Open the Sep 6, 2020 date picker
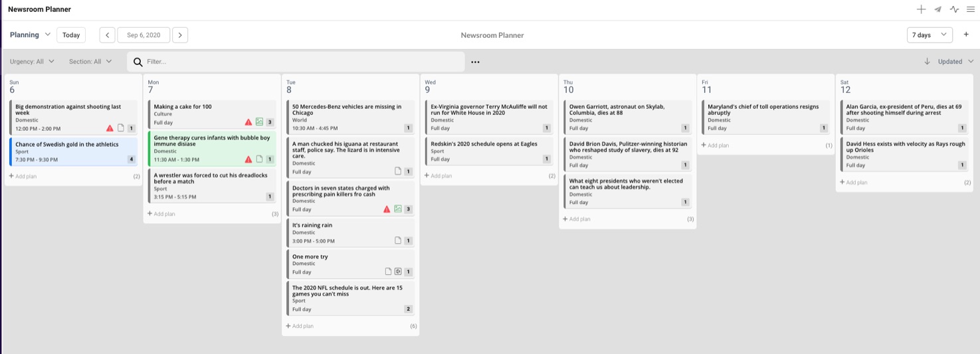Screen dimensions: 980x354 [144, 35]
